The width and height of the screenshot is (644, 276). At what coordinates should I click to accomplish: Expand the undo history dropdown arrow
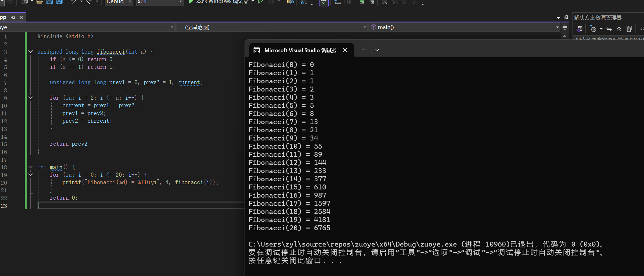pyautogui.click(x=81, y=2)
